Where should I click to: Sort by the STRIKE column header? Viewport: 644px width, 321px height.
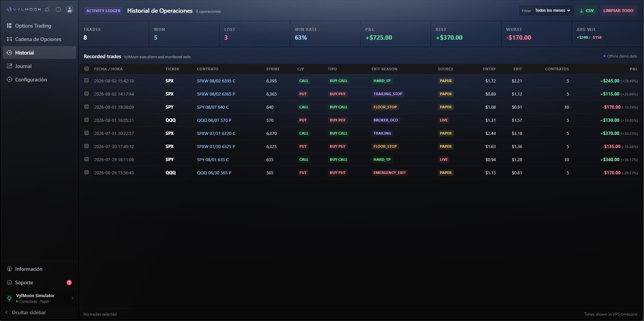pos(273,69)
